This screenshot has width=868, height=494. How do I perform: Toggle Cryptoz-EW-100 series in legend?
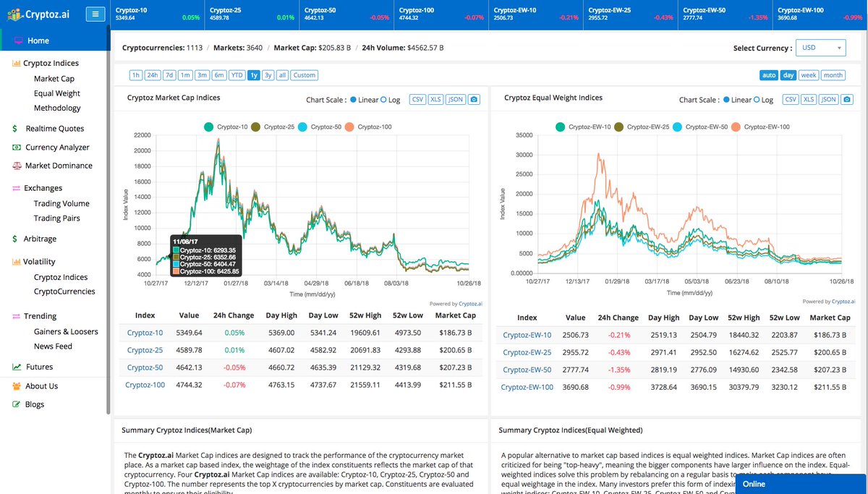[x=759, y=127]
